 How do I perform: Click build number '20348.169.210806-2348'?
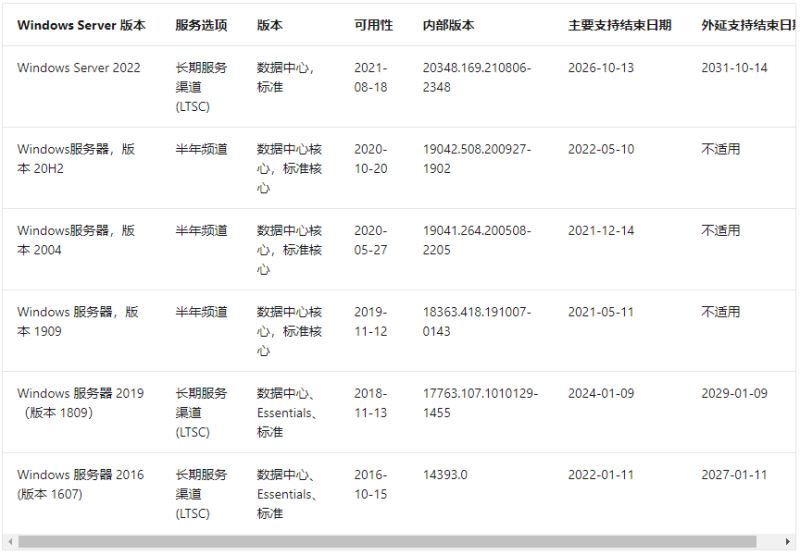pos(477,78)
